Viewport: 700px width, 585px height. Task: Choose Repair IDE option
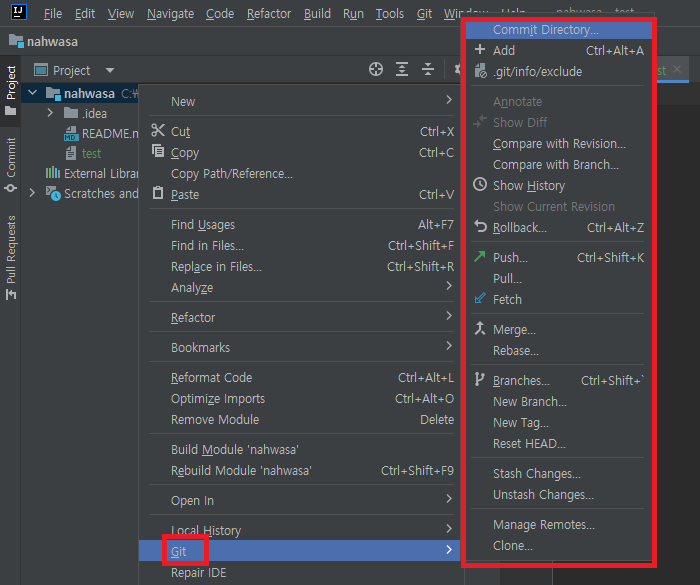coord(301,572)
